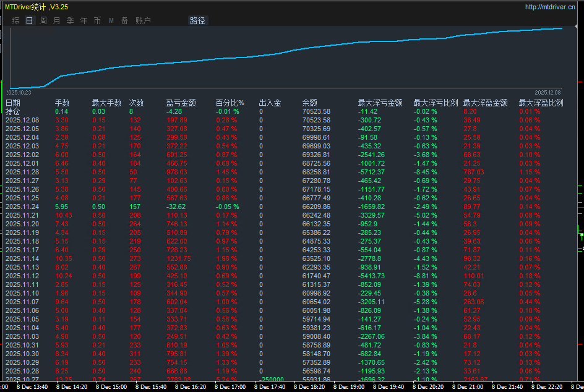Screen dimensions: 584x392
Task: Click the 2025.10.28 date cell
Action: click(22, 371)
